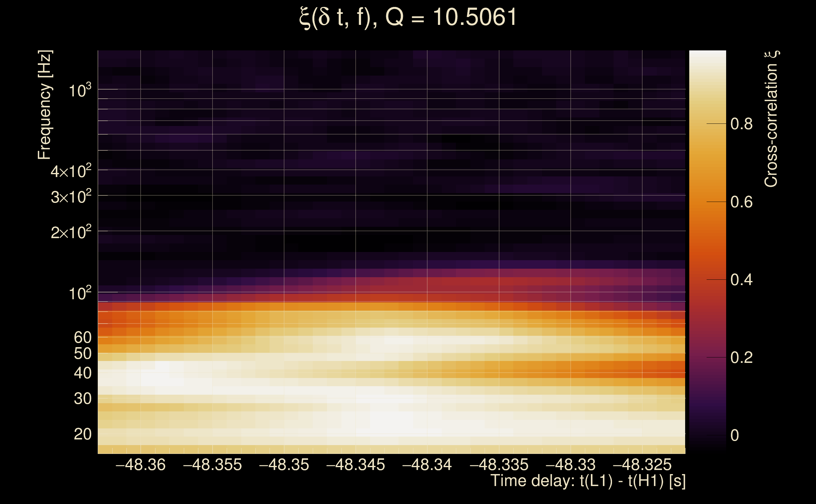Click the 60 Hz frequency tick label
Viewport: 816px width, 504px height.
tap(82, 337)
